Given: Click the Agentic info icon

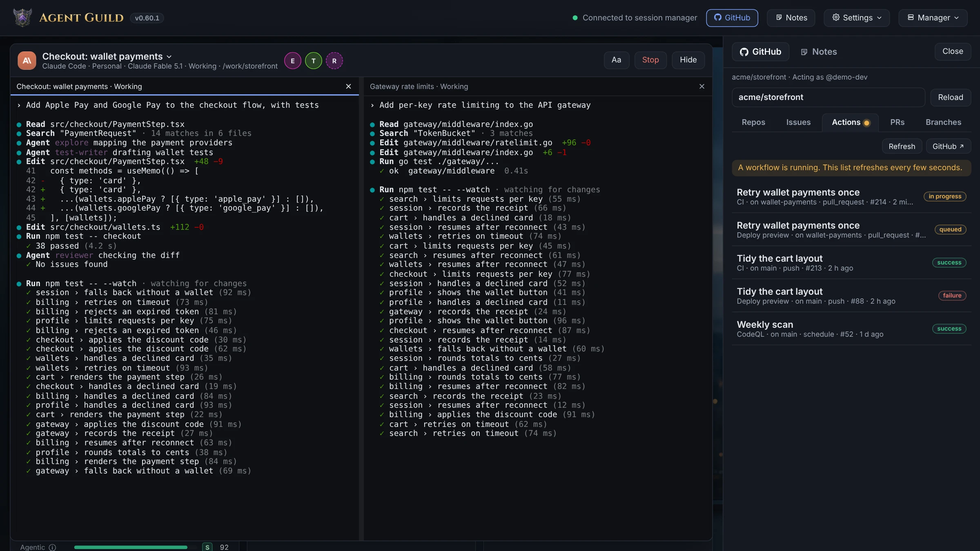Looking at the screenshot, I should 52,547.
